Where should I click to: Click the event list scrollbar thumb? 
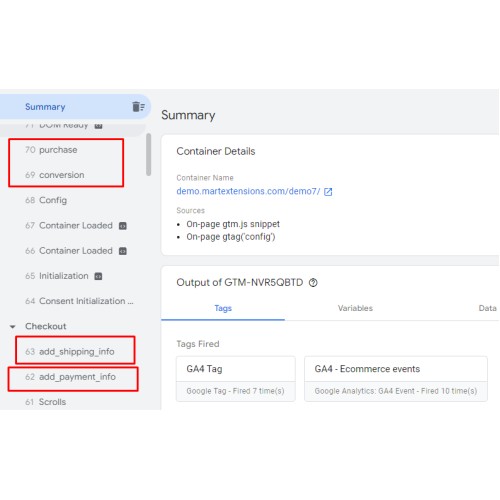click(149, 154)
